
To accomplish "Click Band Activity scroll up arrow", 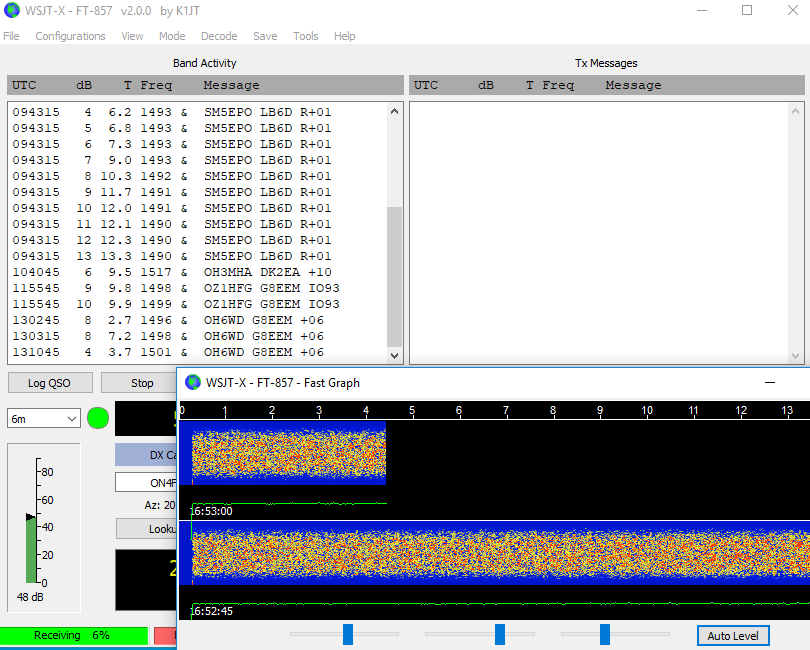I will pyautogui.click(x=395, y=111).
